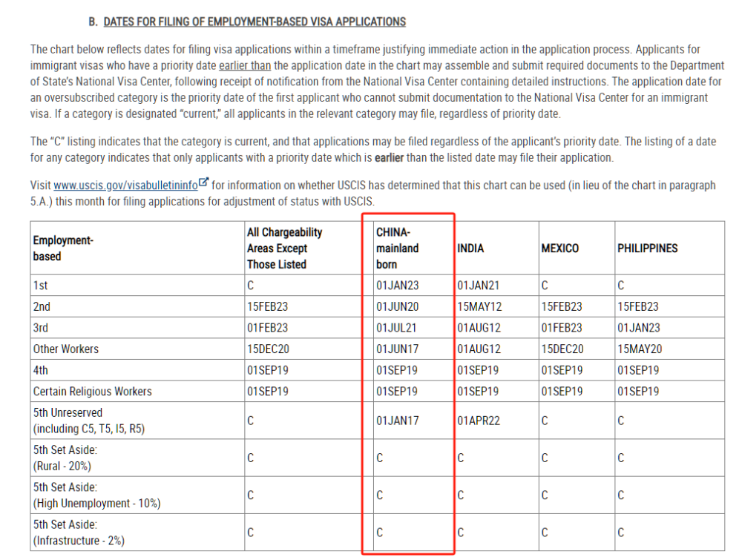The width and height of the screenshot is (742, 560).
Task: Select the '5th Unreserved' row label
Action: (68, 413)
